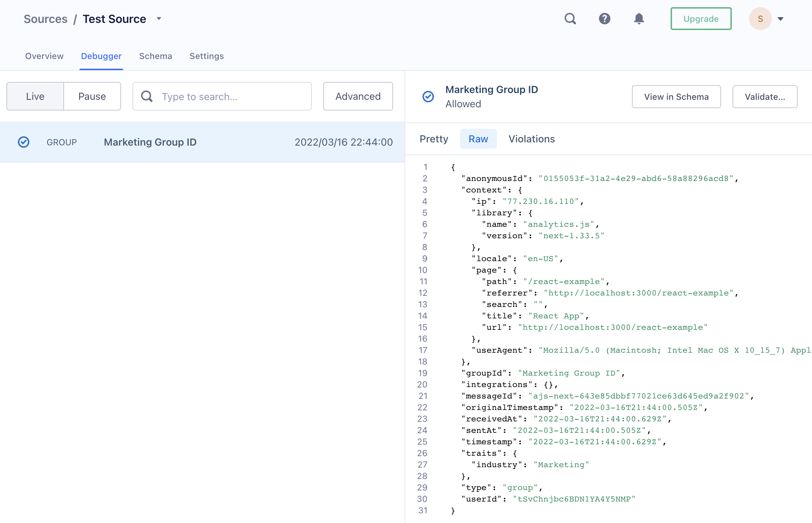812x523 pixels.
Task: Switch to the Raw view tab
Action: tap(478, 139)
